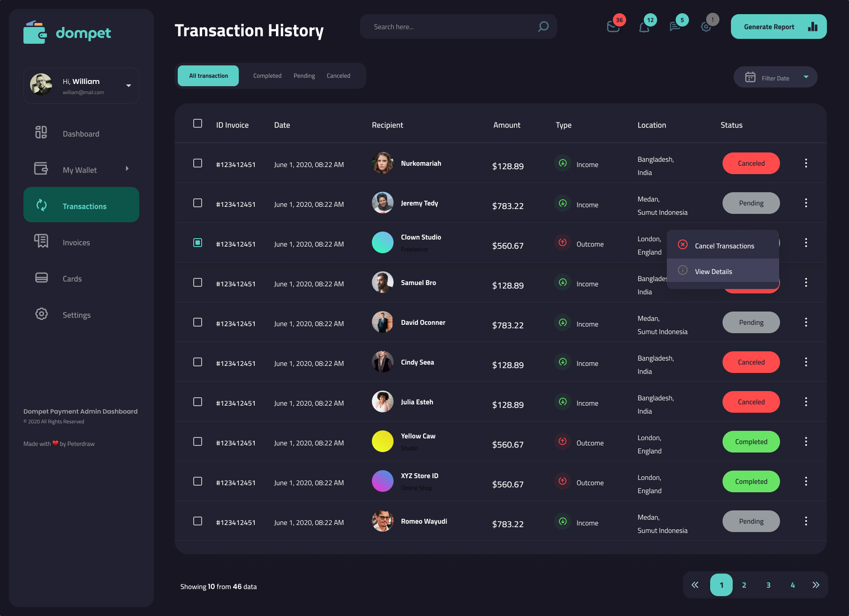Go to Dashboard in the sidebar
This screenshot has width=849, height=616.
point(81,133)
